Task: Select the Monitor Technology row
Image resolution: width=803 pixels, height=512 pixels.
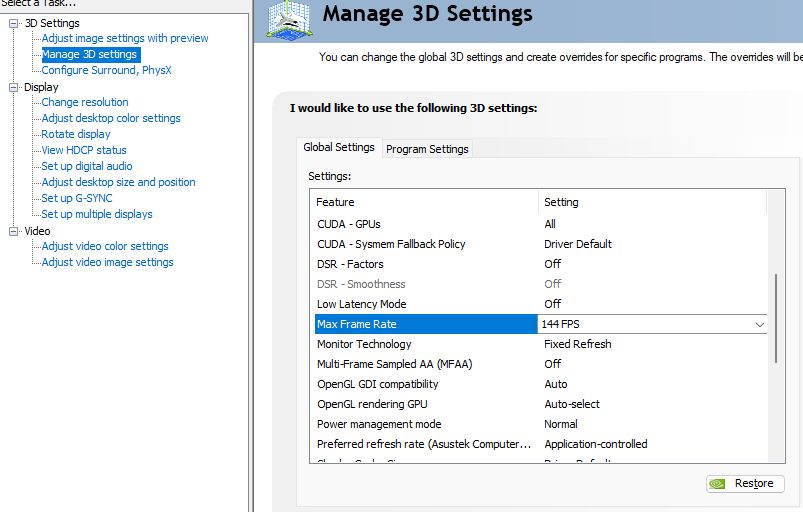Action: tap(540, 344)
